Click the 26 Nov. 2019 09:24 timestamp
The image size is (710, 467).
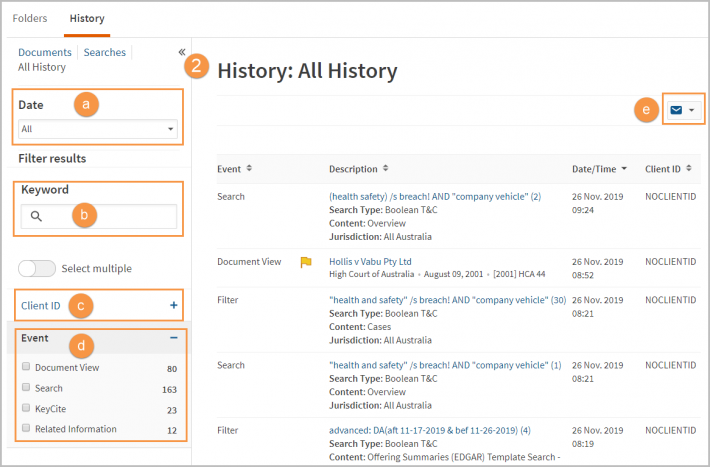(x=597, y=203)
